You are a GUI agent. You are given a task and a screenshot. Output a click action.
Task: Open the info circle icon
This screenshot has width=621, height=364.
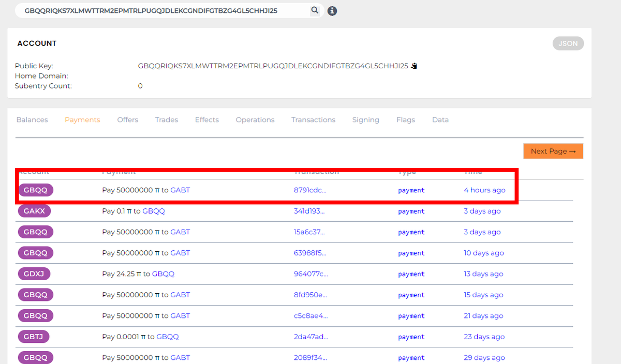coord(332,11)
